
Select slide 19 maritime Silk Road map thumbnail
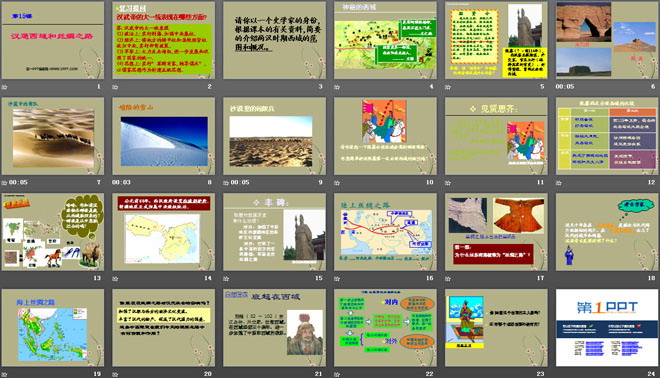coord(53,327)
